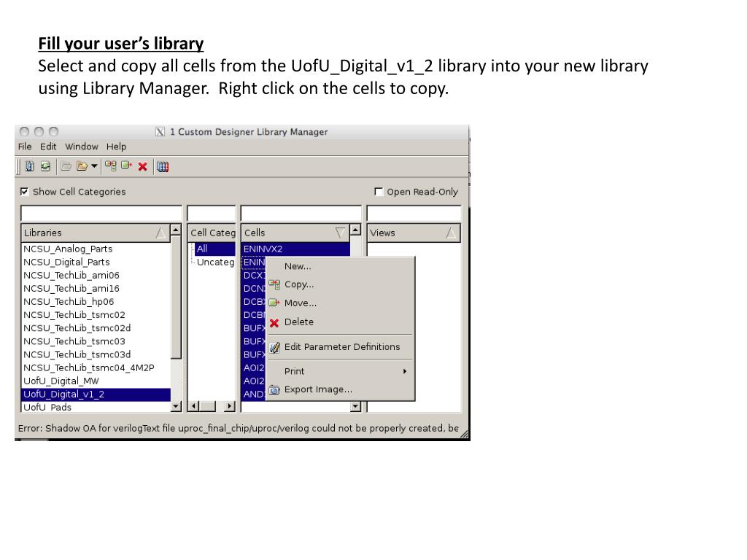Reverse sort with Cells header triangle
The height and width of the screenshot is (560, 747).
(x=340, y=233)
